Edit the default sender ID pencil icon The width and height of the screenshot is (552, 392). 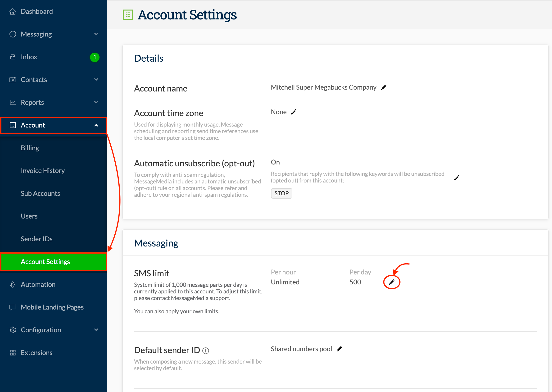pos(339,349)
